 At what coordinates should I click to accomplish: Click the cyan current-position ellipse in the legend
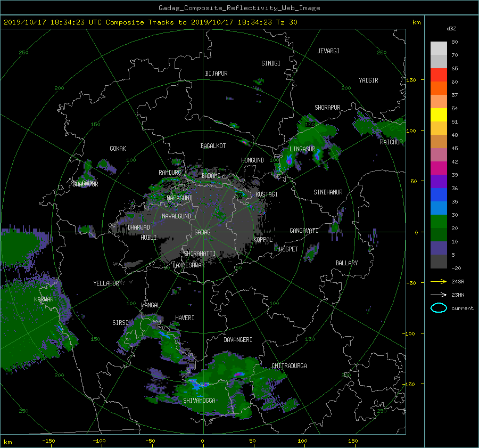439,308
